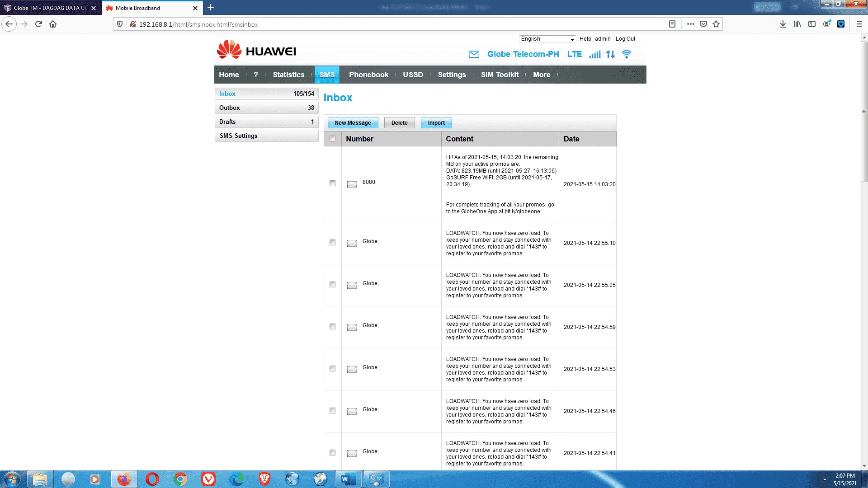
Task: Open the Drafts folder in the sidebar
Action: [x=267, y=122]
